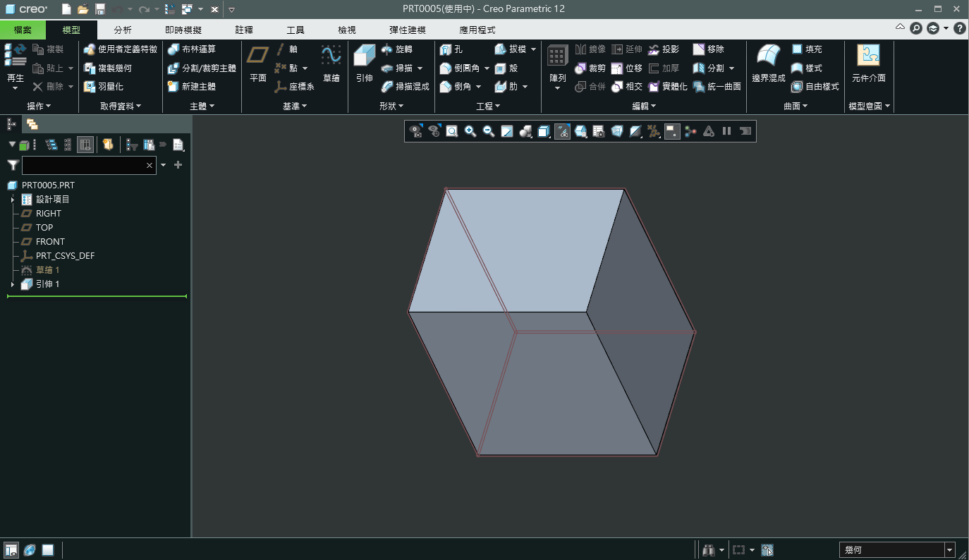Screen dimensions: 969x560
Task: Click the open folder icon in quick access toolbar
Action: pos(83,9)
